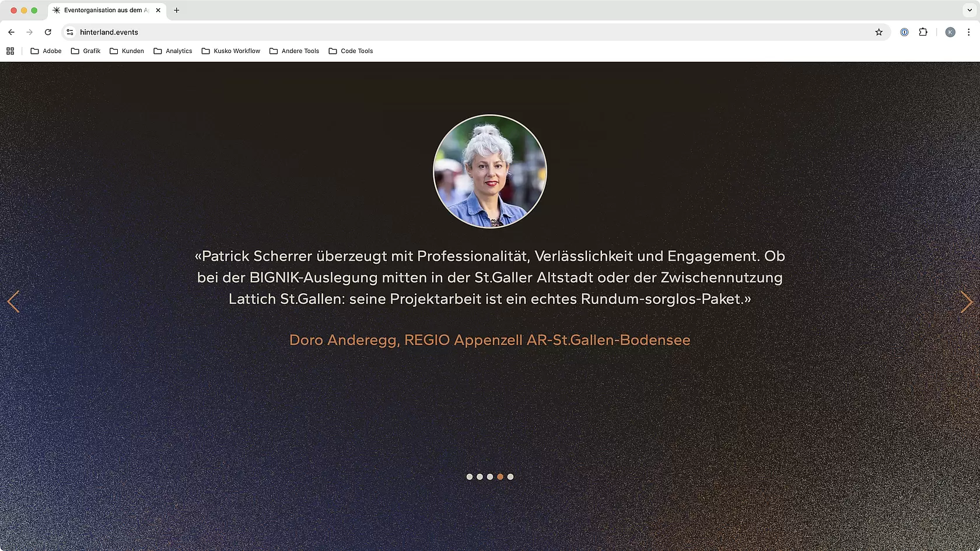Reload the hinterland.events page
This screenshot has width=980, height=551.
point(48,32)
